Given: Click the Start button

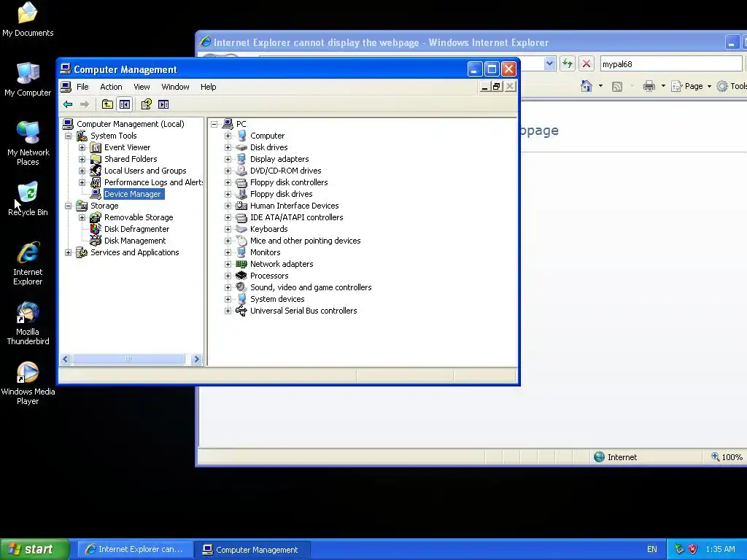Looking at the screenshot, I should point(35,549).
